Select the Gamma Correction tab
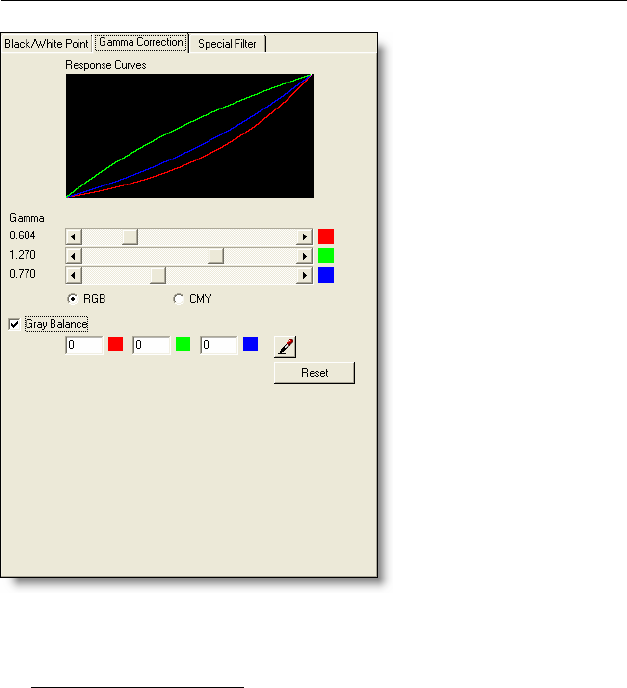627x688 pixels. tap(141, 43)
